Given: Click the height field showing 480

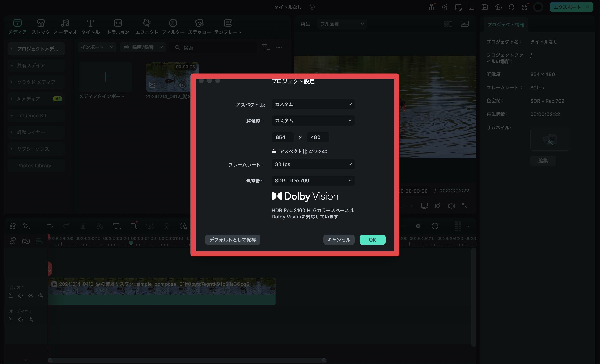Looking at the screenshot, I should point(318,137).
